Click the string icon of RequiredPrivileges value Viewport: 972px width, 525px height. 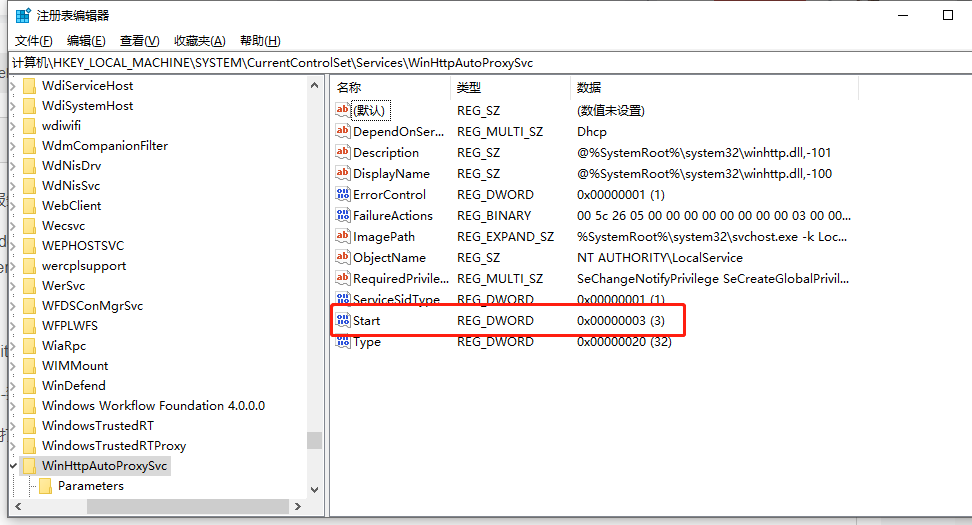tap(343, 278)
